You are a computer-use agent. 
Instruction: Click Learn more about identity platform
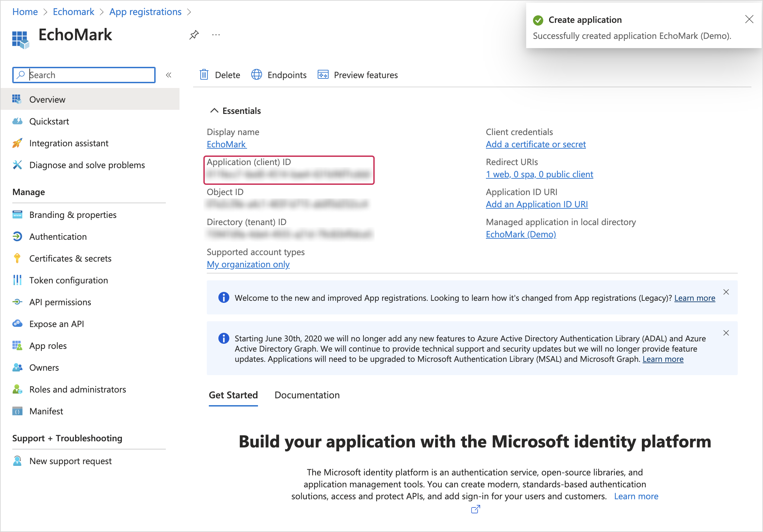(636, 496)
